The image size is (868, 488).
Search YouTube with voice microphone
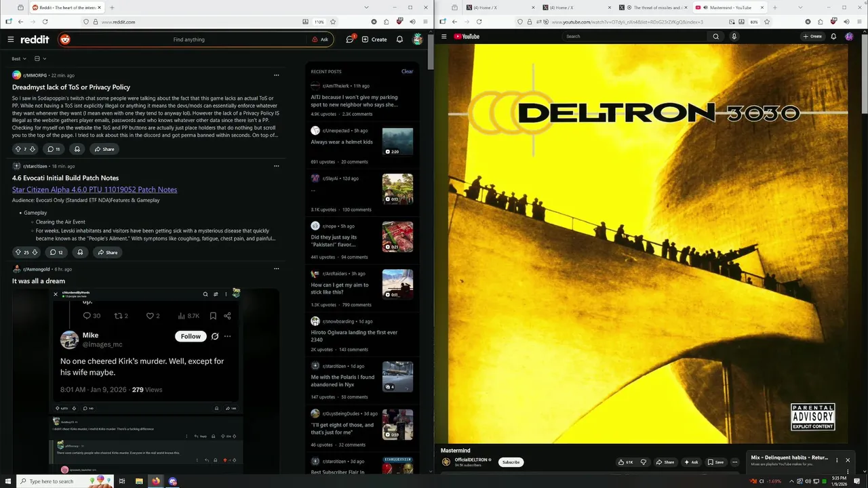tap(734, 36)
